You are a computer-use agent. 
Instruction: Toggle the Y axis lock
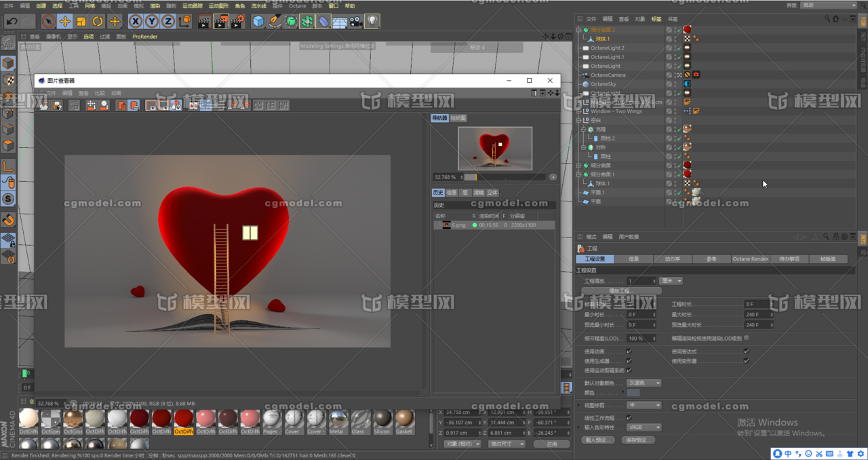(152, 22)
